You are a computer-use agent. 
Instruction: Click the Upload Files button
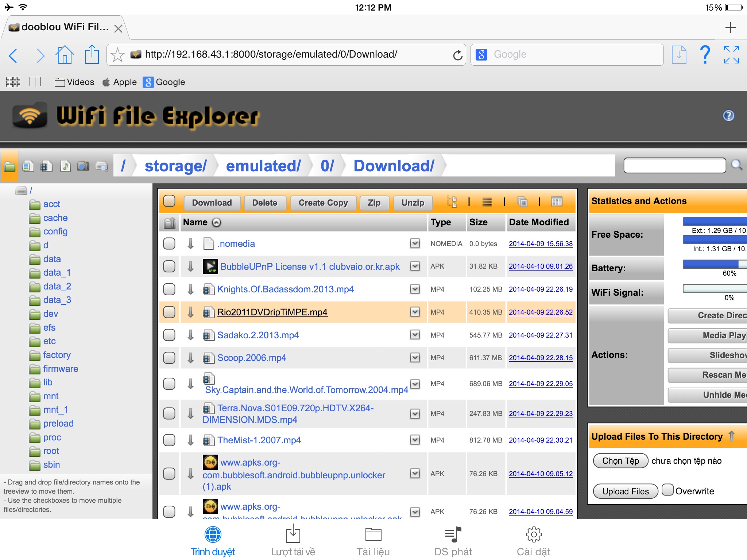[626, 491]
